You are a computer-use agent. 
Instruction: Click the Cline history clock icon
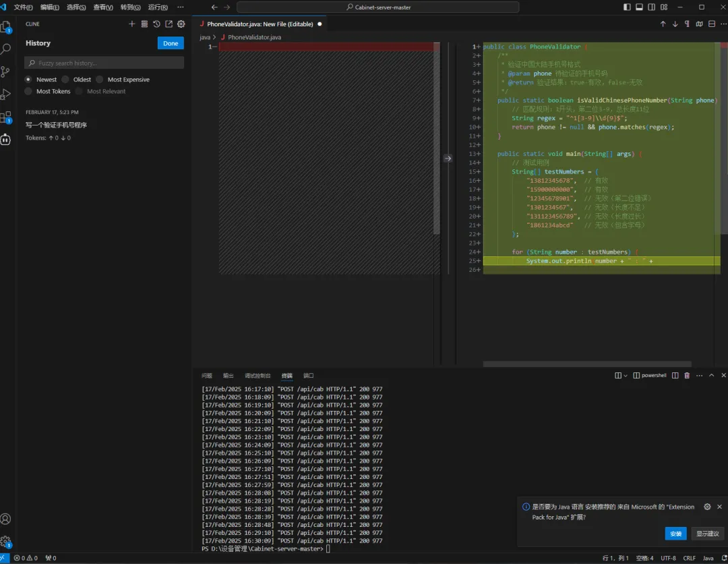[x=156, y=24]
